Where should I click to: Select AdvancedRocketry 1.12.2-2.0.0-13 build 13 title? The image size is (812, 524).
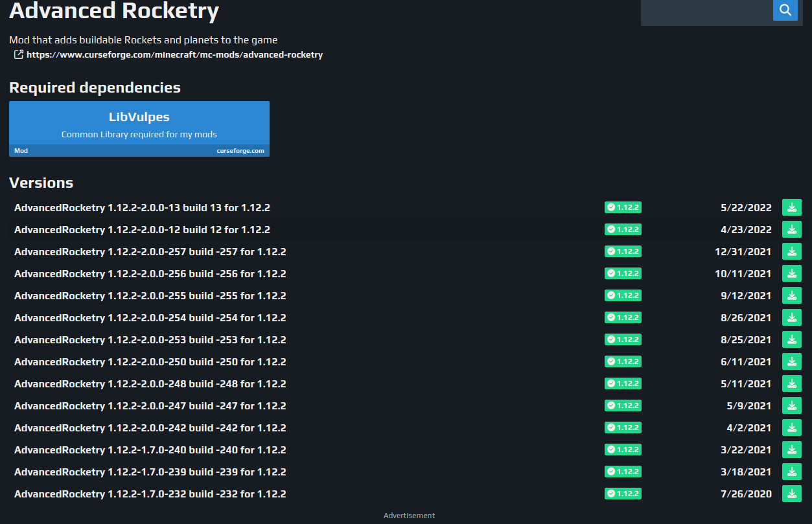tap(142, 208)
